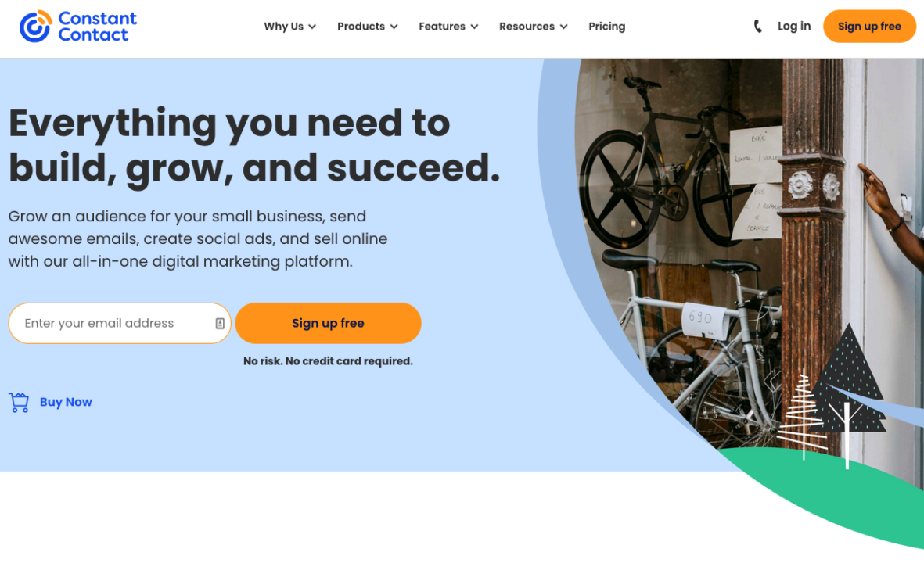Focus the email address input field
Screen dimensions: 924x563
pyautogui.click(x=120, y=323)
